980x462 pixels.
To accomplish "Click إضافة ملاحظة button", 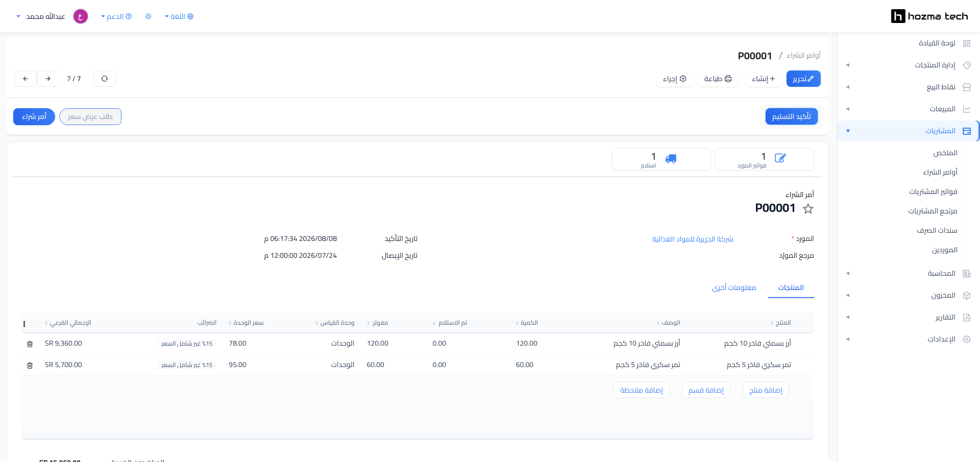I will [x=642, y=390].
